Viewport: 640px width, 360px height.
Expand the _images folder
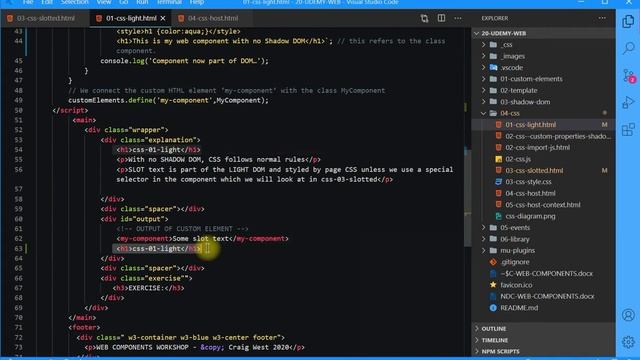coord(484,56)
